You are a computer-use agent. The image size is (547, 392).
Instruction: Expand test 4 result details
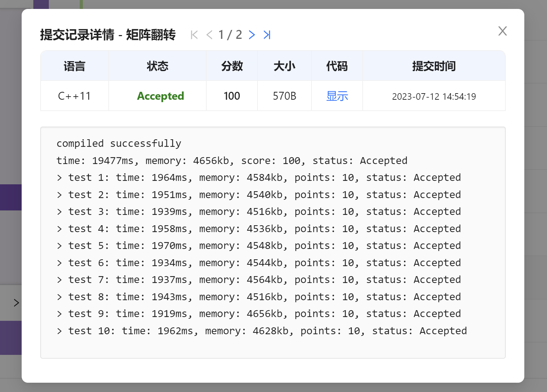59,229
